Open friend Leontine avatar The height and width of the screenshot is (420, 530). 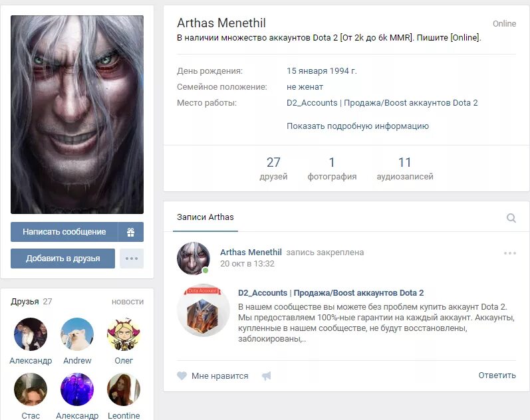124,389
